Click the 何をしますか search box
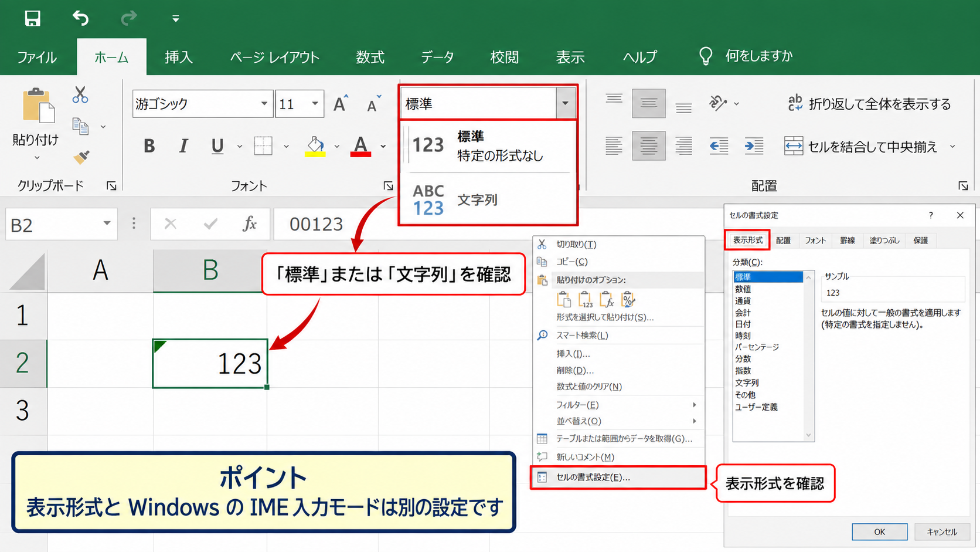This screenshot has height=552, width=980. coord(746,56)
